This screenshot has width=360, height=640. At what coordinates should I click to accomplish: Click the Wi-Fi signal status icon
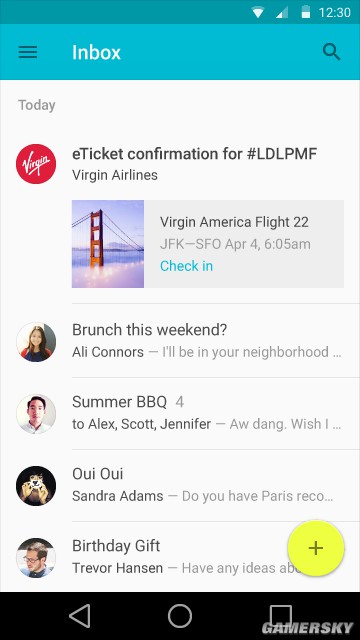pos(258,13)
